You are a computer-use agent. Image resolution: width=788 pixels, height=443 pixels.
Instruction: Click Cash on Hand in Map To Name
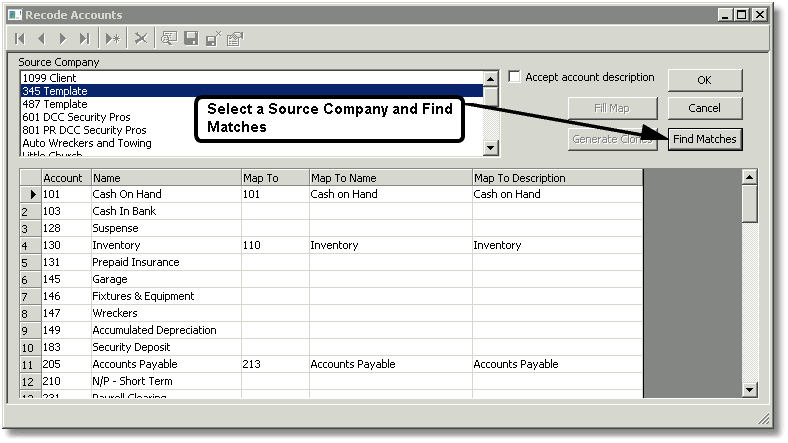(x=391, y=194)
